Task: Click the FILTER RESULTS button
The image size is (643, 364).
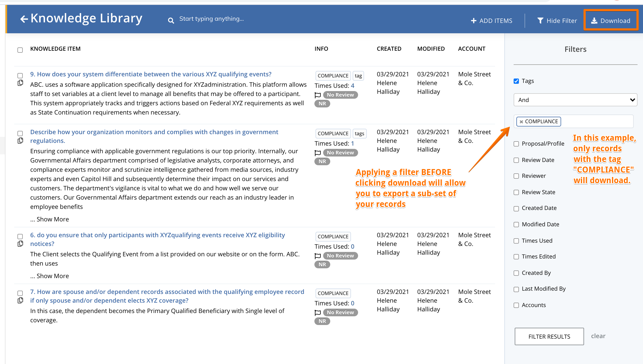Action: point(549,336)
